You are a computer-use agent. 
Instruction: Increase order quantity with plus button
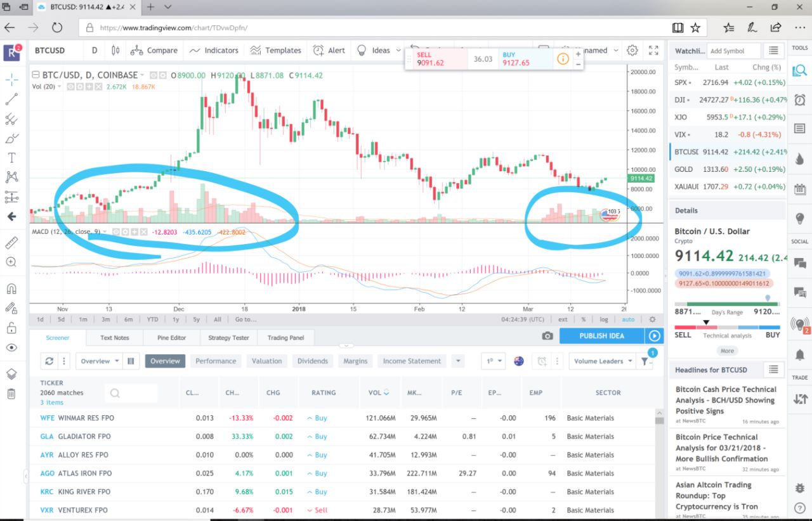578,55
